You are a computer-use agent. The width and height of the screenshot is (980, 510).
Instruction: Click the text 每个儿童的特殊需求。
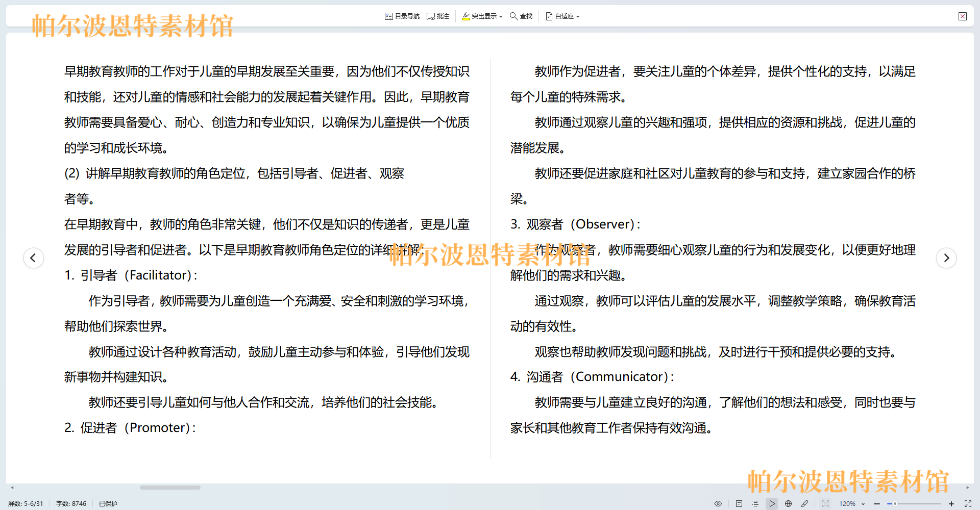(x=569, y=97)
